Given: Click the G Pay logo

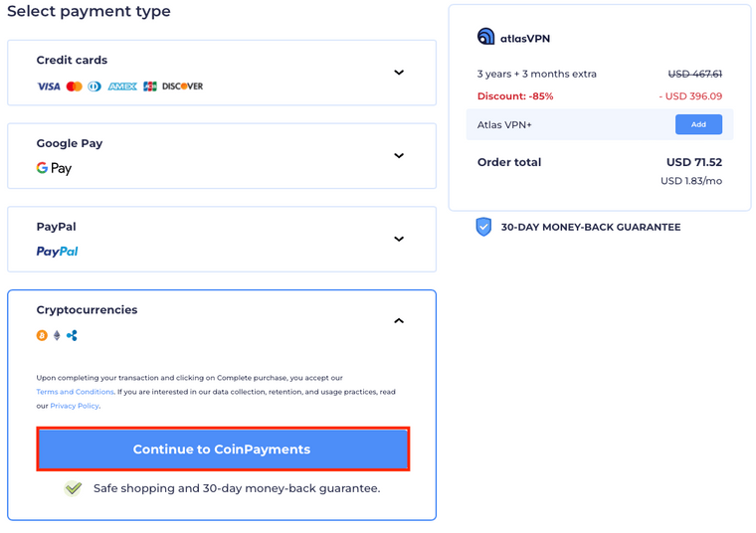Looking at the screenshot, I should (54, 168).
